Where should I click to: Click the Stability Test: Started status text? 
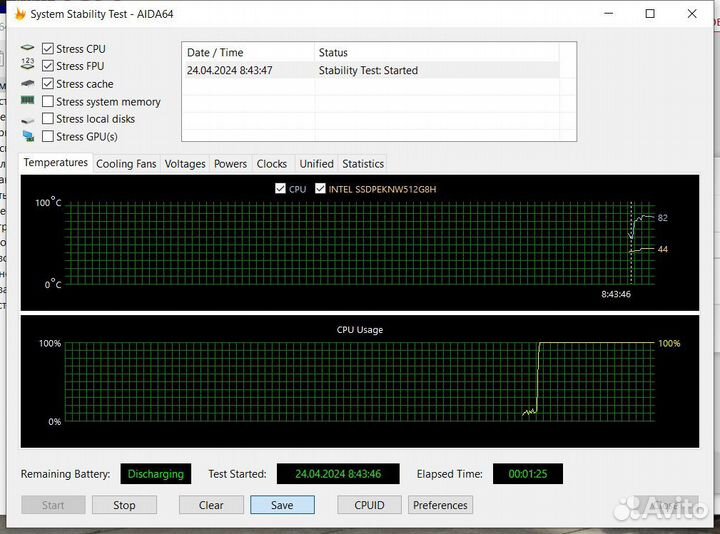pyautogui.click(x=368, y=70)
